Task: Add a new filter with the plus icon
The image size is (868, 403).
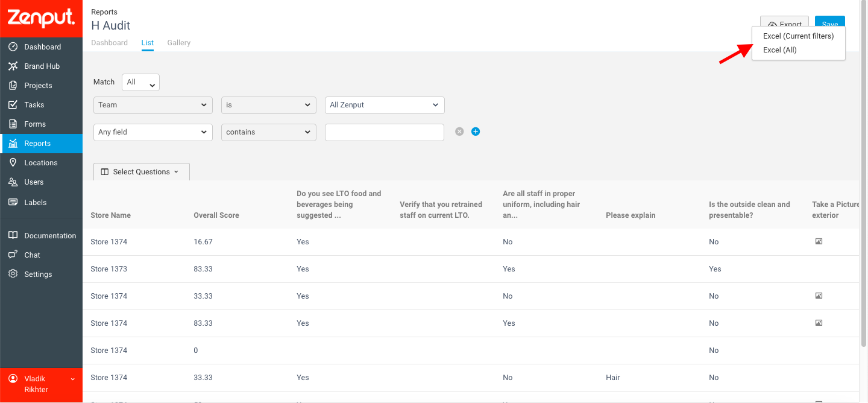Action: [x=476, y=132]
